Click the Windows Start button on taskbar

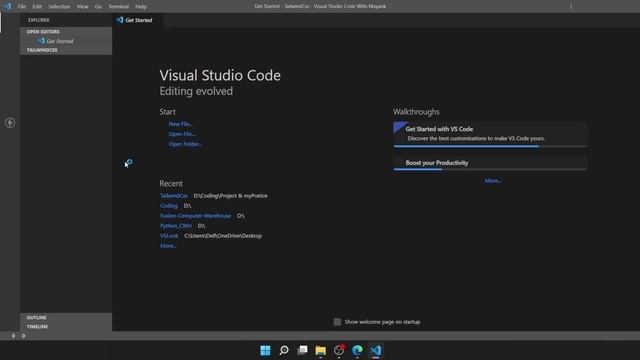[x=265, y=350]
